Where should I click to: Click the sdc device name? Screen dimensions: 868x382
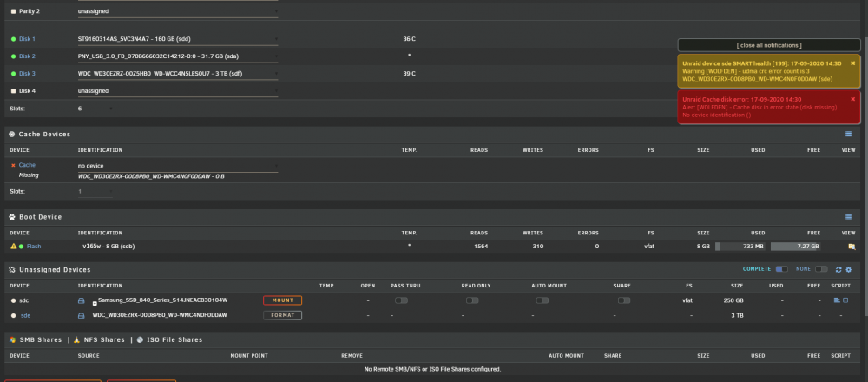[x=24, y=300]
